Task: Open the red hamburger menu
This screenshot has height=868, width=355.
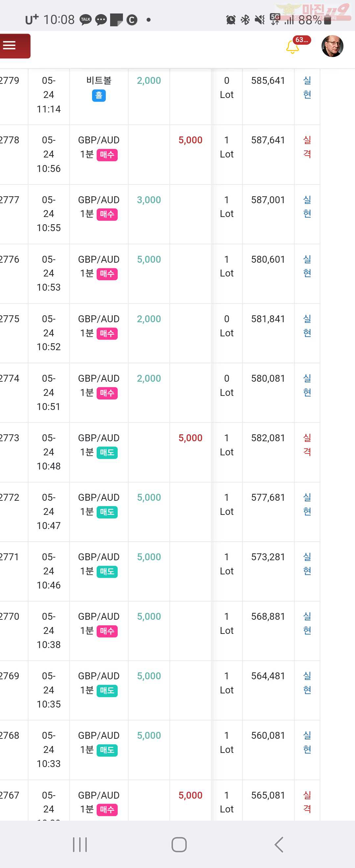Action: pos(15,46)
